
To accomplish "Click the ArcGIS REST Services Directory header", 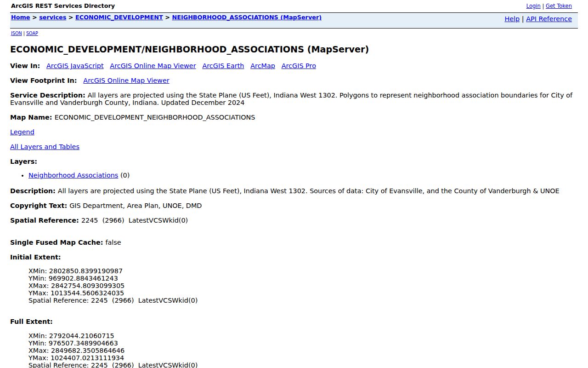I will tap(63, 6).
